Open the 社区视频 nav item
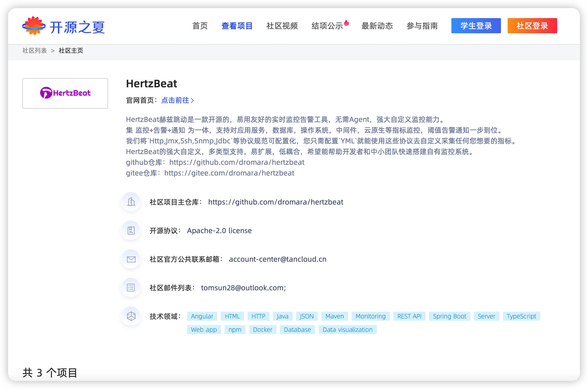 coord(282,26)
